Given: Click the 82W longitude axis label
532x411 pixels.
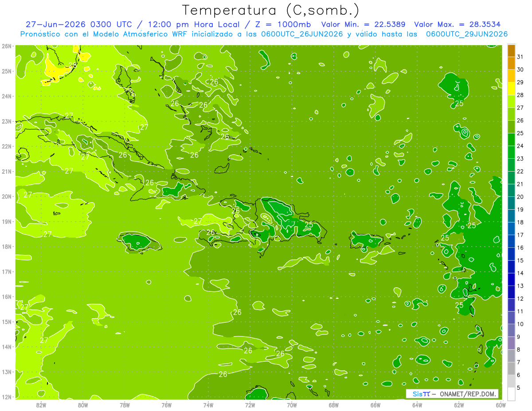Looking at the screenshot, I should coord(41,405).
